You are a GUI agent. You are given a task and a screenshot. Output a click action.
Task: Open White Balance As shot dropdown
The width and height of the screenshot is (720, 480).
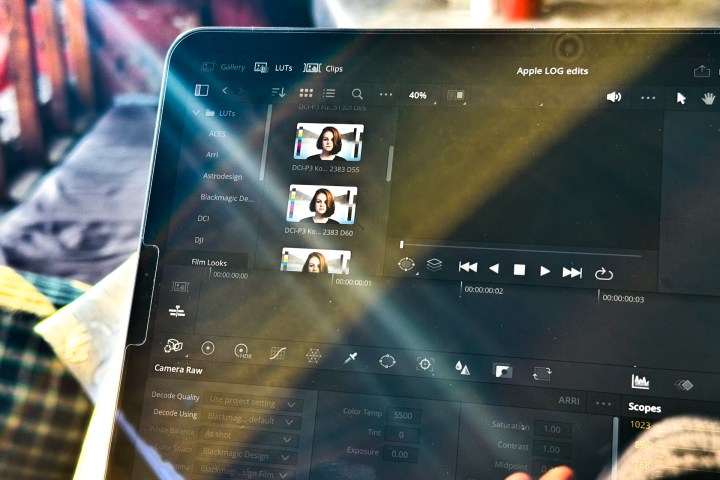click(248, 435)
